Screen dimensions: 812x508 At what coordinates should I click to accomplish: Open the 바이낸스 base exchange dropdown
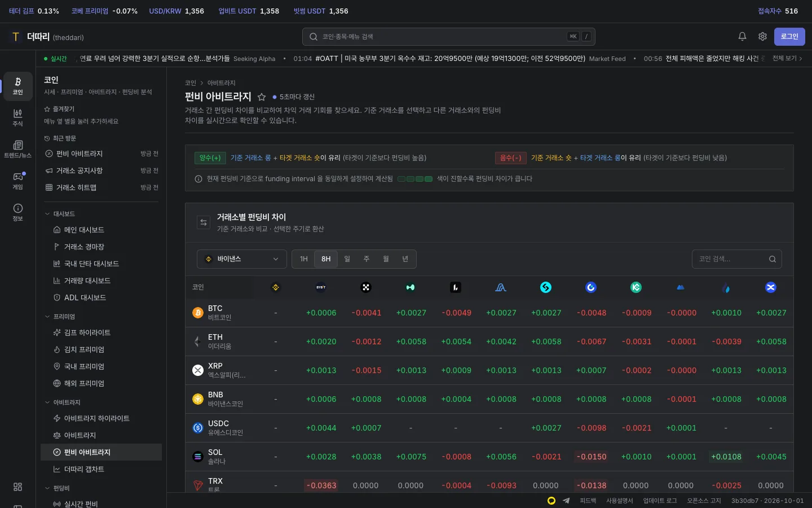pos(242,259)
